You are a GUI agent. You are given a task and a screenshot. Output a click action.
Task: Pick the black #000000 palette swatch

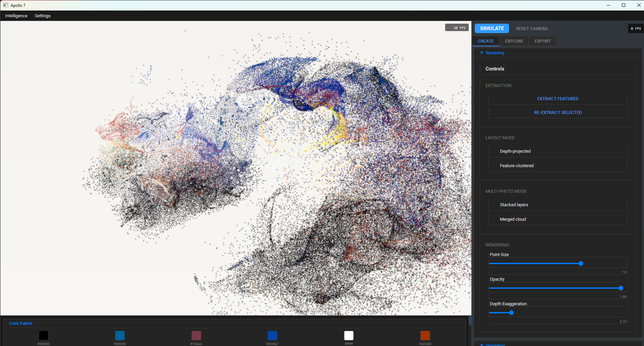tap(43, 335)
